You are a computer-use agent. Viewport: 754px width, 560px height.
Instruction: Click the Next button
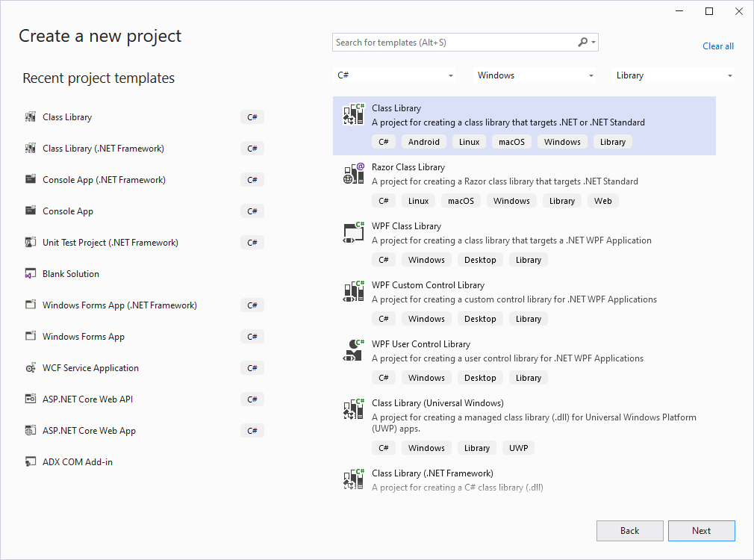pos(701,531)
